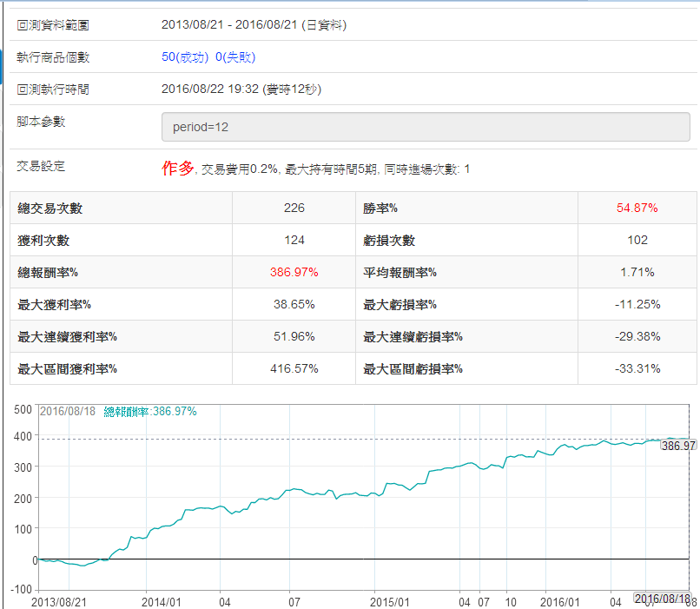Click the period=12 script parameter field

pyautogui.click(x=426, y=127)
